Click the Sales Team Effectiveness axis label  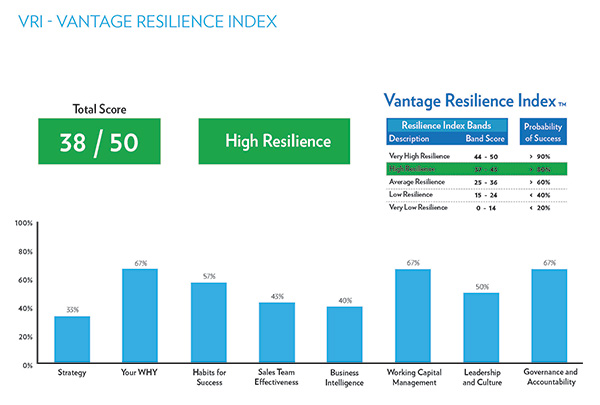pos(276,377)
